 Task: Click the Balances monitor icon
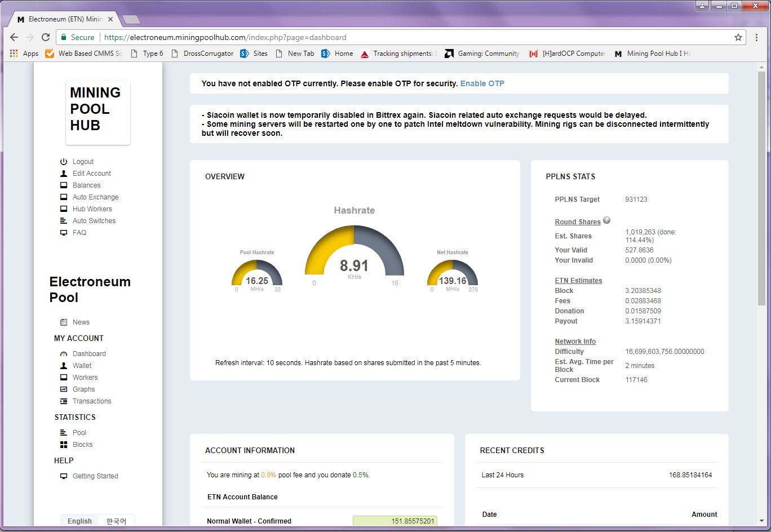64,185
